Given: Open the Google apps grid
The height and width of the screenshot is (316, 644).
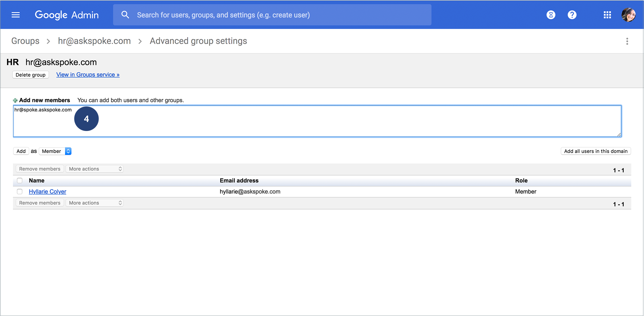Looking at the screenshot, I should click(x=607, y=15).
